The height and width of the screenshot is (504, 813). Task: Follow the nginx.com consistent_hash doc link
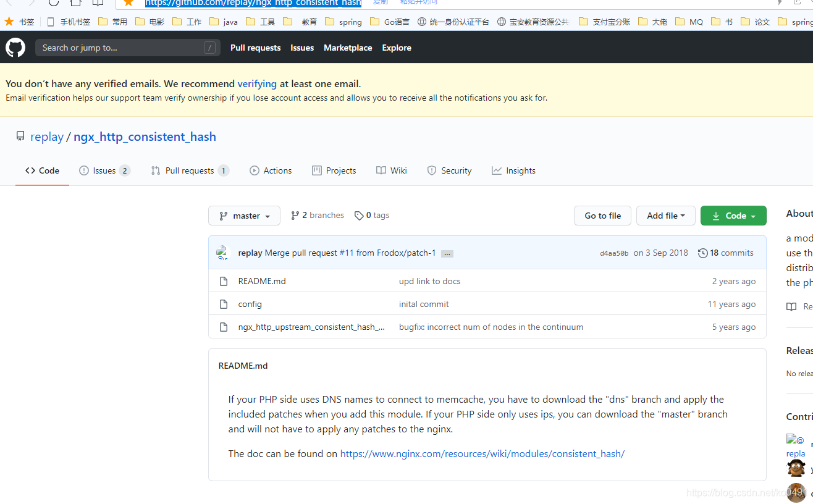(x=482, y=453)
